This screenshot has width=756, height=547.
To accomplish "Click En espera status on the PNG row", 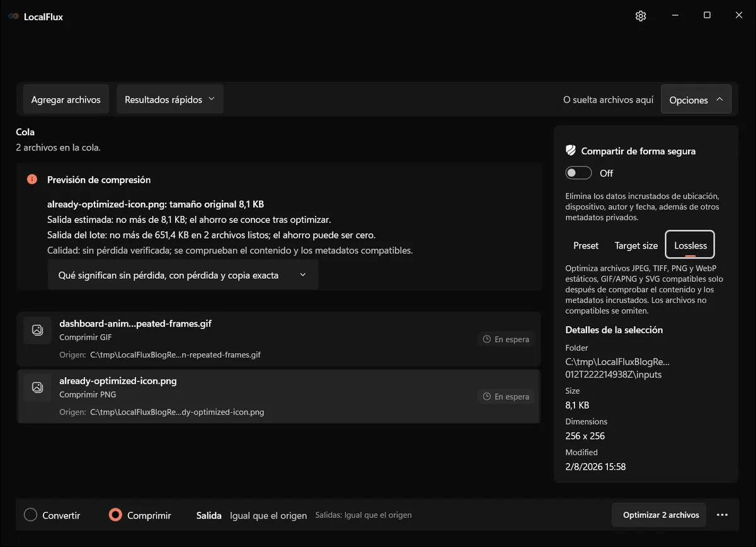I will click(x=506, y=397).
